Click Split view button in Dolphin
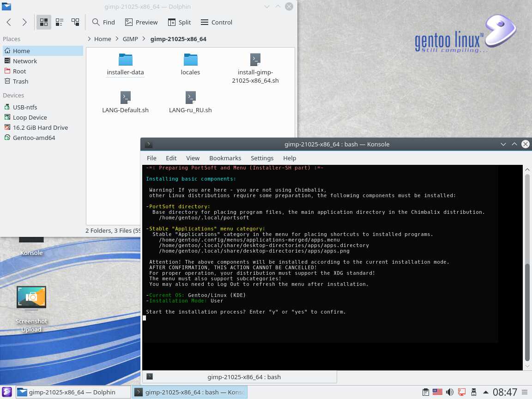 [x=180, y=22]
